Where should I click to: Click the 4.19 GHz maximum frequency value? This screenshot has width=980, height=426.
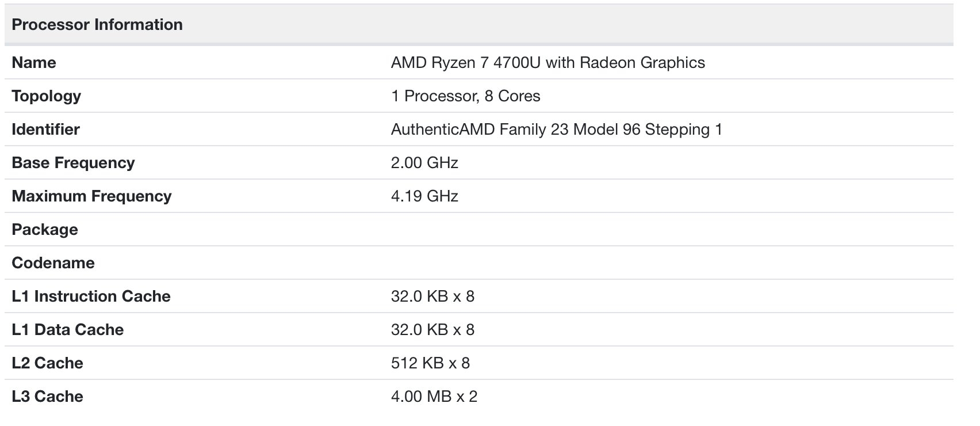(x=424, y=196)
